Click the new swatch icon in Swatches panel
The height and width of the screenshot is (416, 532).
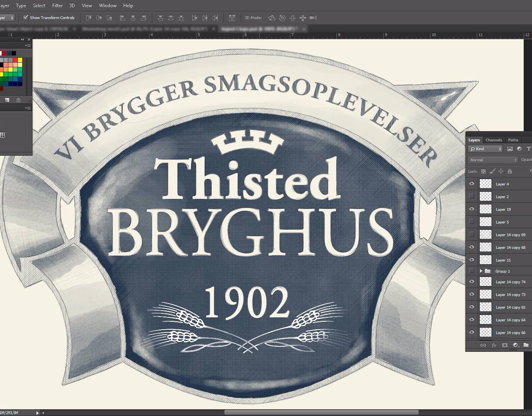tap(7, 100)
